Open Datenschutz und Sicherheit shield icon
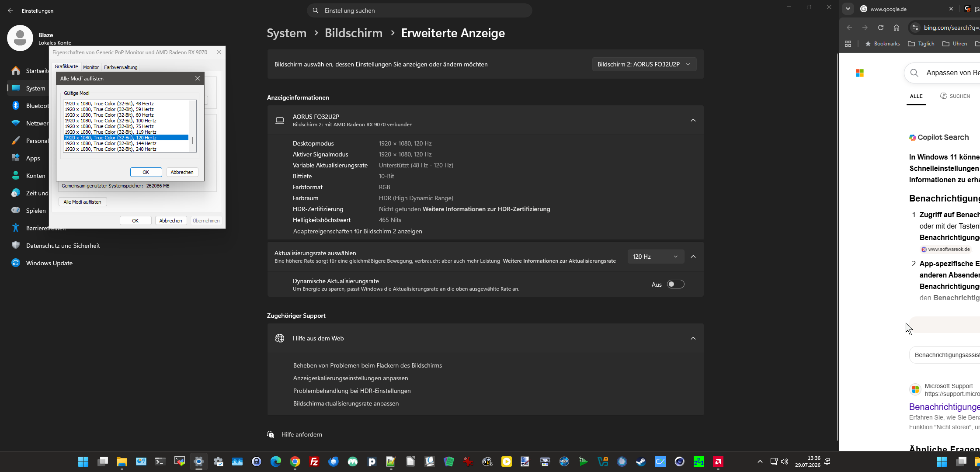The height and width of the screenshot is (472, 980). tap(16, 246)
